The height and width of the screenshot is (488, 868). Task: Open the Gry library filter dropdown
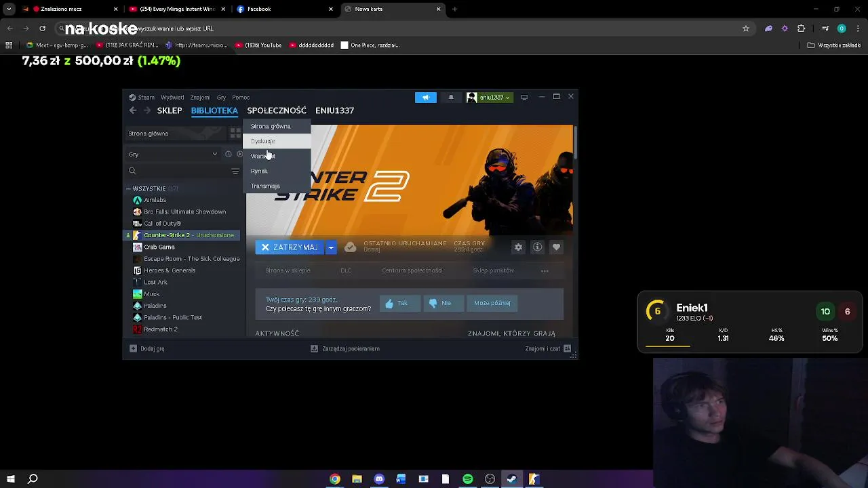[173, 154]
